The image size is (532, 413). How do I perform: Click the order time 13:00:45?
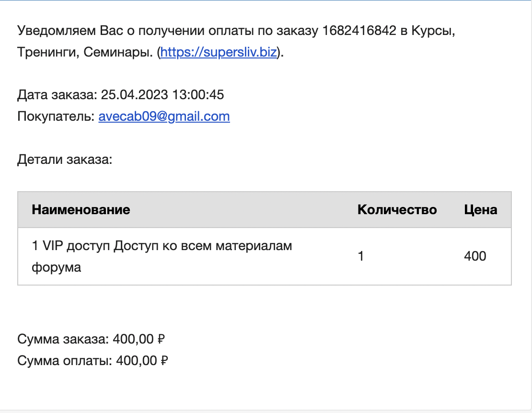(x=198, y=94)
